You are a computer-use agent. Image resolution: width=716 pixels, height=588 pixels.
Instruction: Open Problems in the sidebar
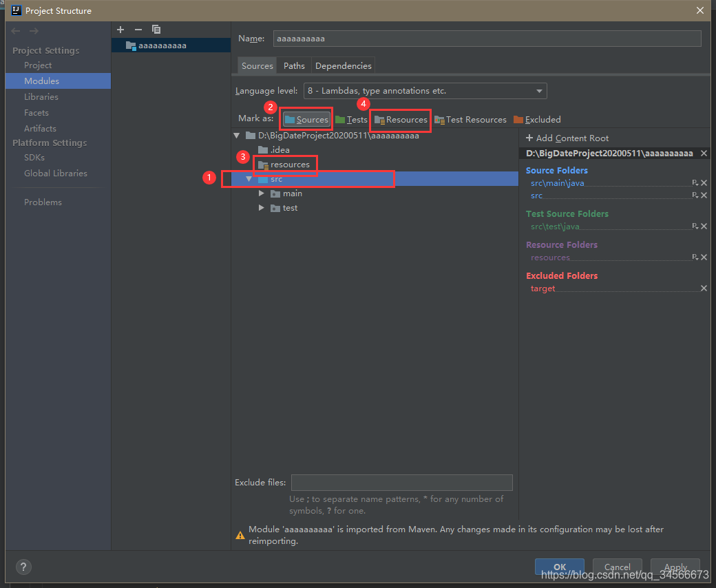point(43,202)
